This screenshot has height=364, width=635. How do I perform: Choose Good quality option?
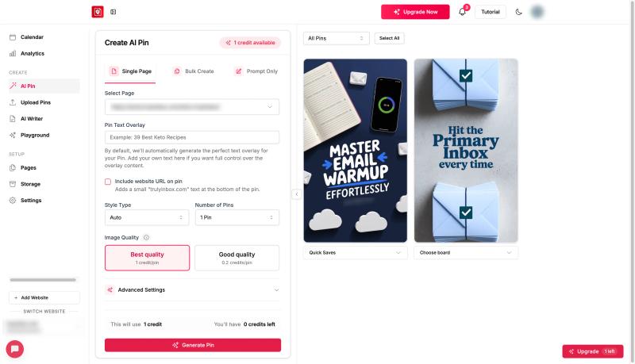tap(237, 258)
